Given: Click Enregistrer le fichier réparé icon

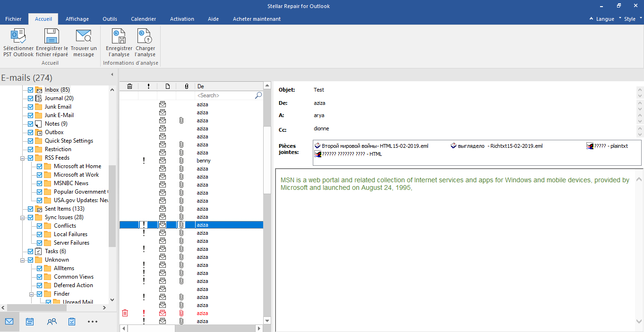Looking at the screenshot, I should click(x=52, y=36).
